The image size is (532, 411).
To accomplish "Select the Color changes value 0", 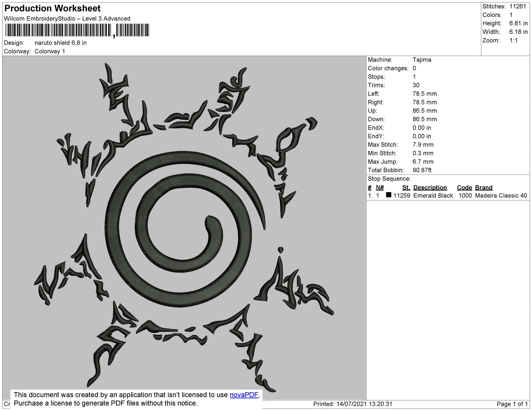I will click(414, 68).
